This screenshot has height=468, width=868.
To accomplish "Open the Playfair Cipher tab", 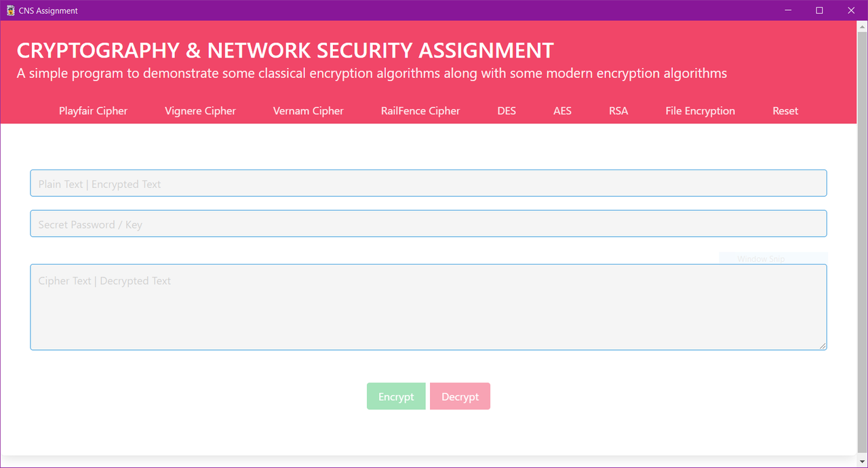I will [93, 111].
